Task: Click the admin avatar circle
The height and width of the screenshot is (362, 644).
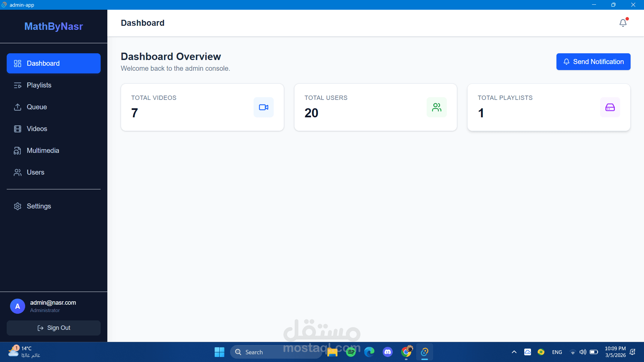Action: pos(17,306)
